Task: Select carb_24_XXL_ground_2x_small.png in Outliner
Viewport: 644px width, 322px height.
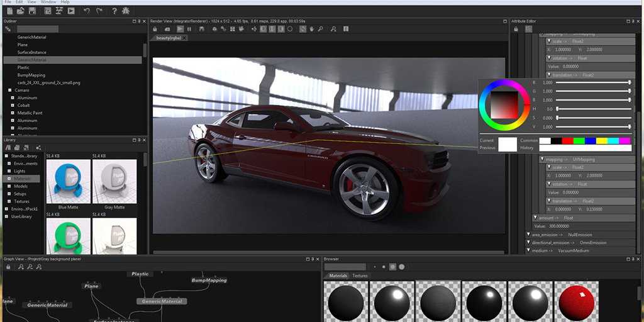Action: [49, 82]
